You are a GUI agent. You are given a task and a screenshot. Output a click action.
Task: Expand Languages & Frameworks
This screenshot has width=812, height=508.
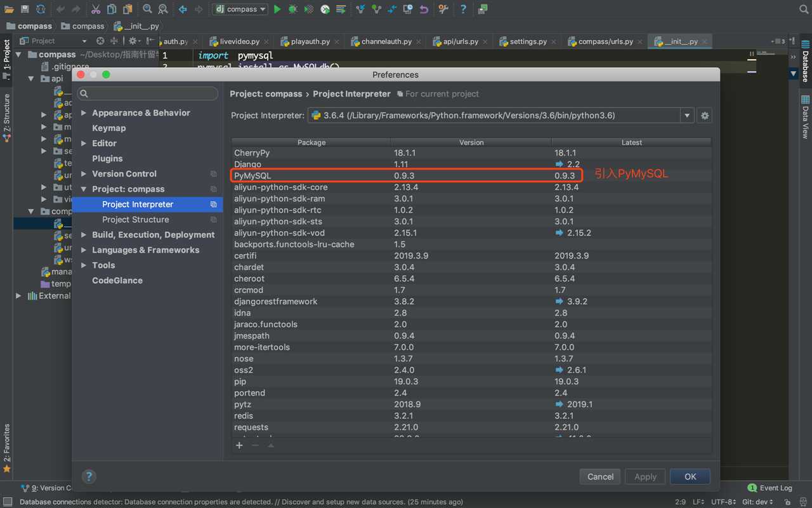[x=84, y=250]
